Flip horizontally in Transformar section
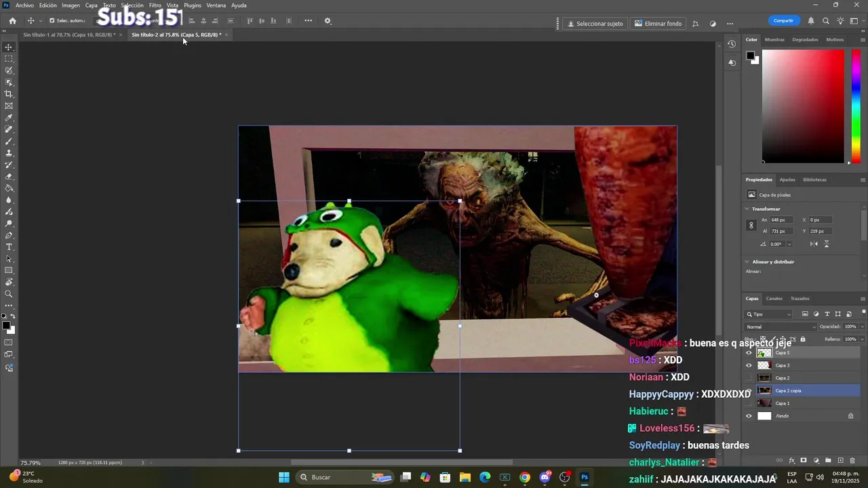 point(814,244)
